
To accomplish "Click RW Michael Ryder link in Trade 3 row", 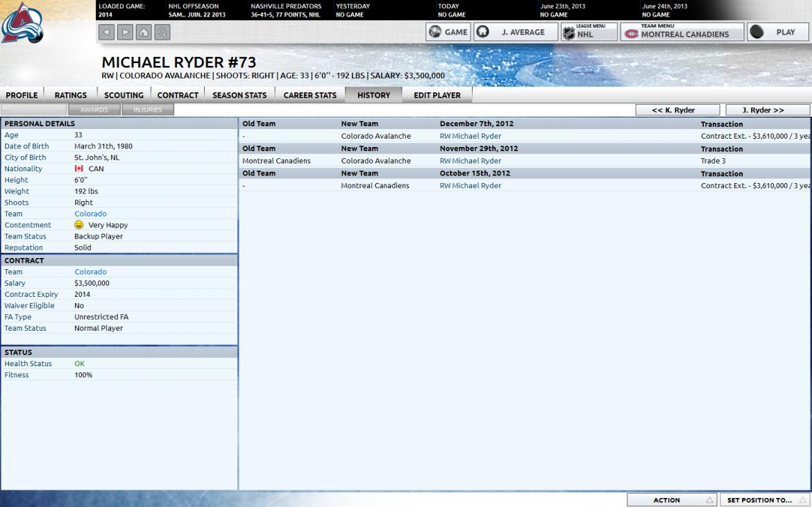I will pos(470,161).
